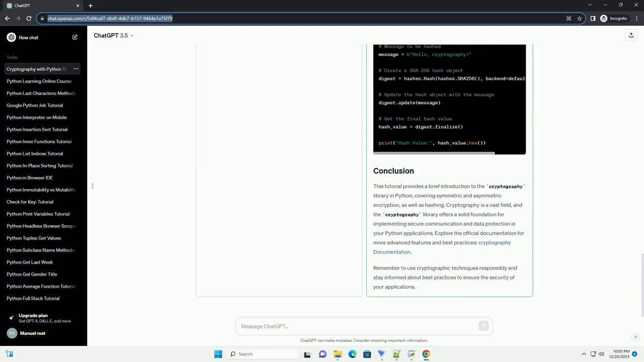Open Python List Indices Tutorial chat

pos(35,153)
